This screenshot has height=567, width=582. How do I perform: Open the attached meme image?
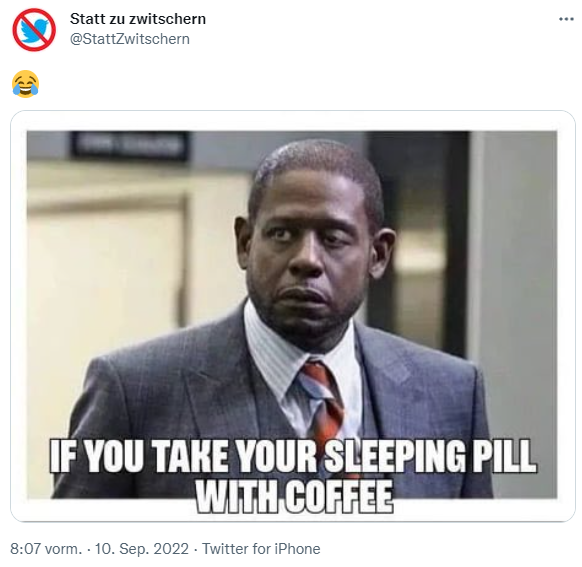[x=292, y=315]
